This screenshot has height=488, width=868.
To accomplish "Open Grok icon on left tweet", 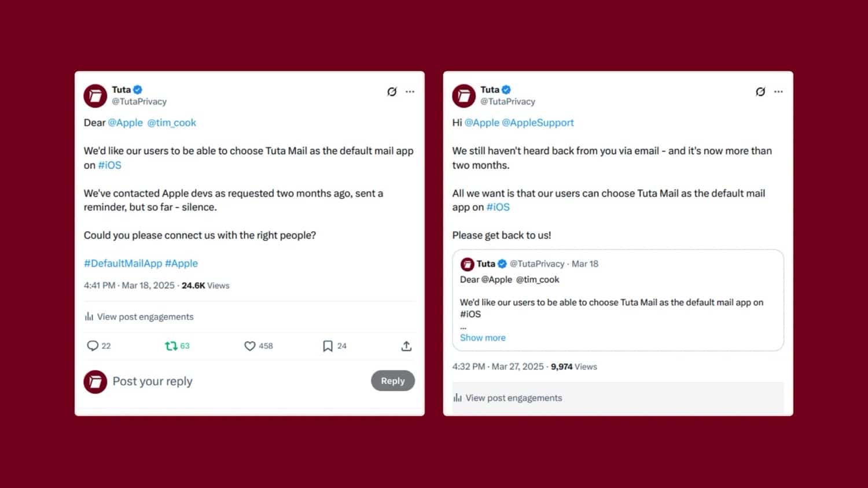I will tap(392, 91).
